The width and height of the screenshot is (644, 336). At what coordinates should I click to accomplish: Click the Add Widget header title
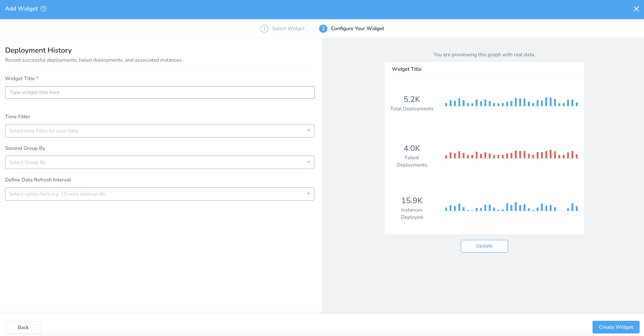pos(22,9)
